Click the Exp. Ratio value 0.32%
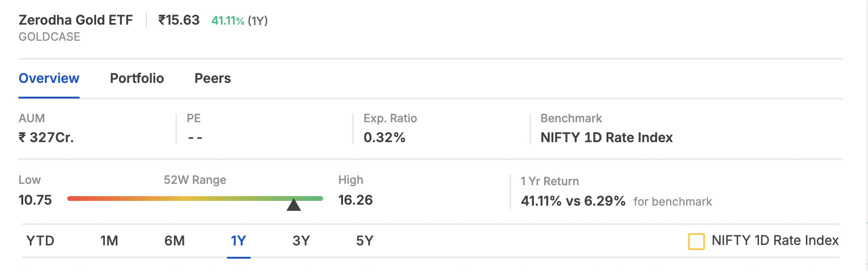 coord(384,137)
